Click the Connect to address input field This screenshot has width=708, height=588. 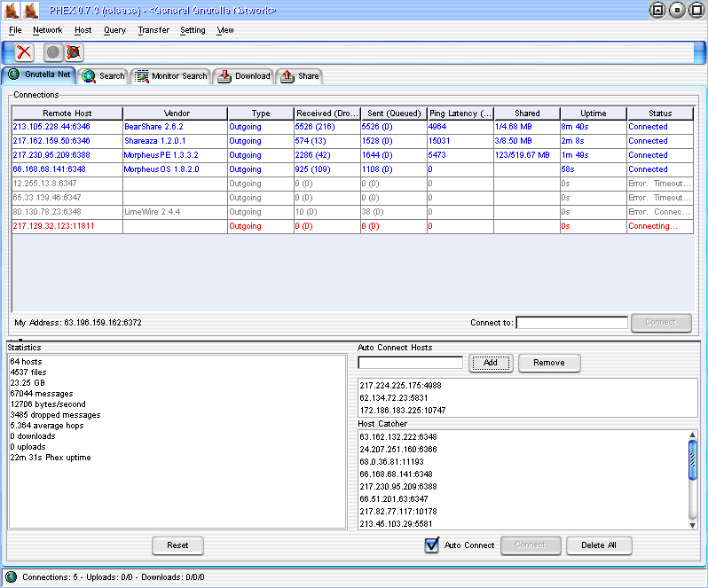coord(571,323)
